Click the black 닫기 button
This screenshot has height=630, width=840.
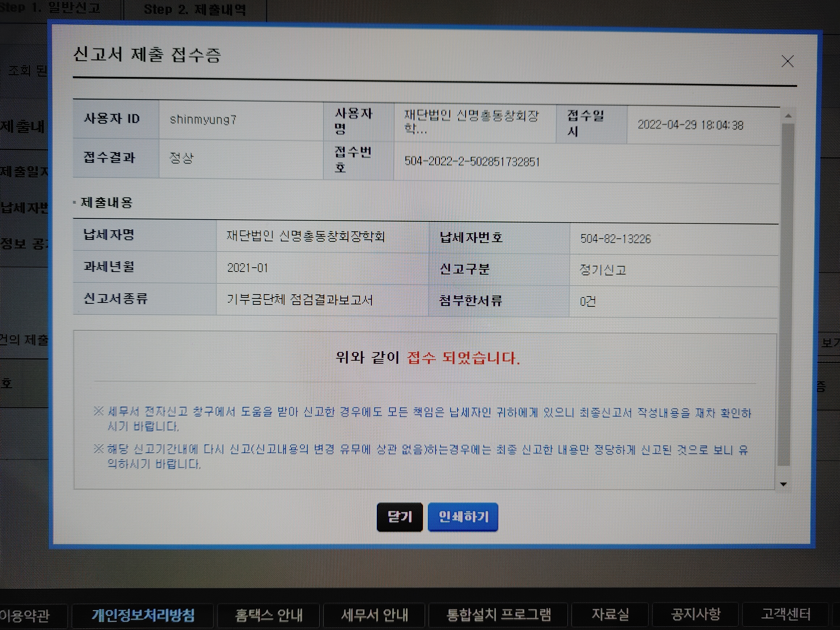click(x=399, y=517)
